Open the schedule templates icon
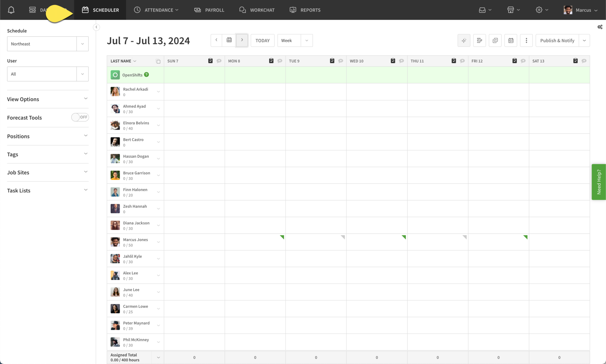The height and width of the screenshot is (364, 606). (511, 40)
